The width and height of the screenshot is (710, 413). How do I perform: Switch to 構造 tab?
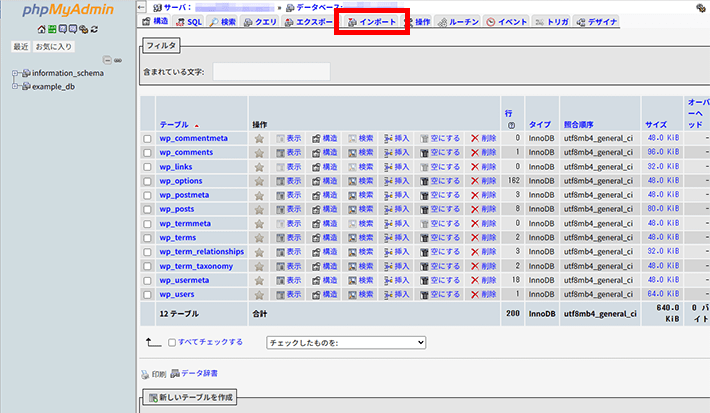[155, 21]
